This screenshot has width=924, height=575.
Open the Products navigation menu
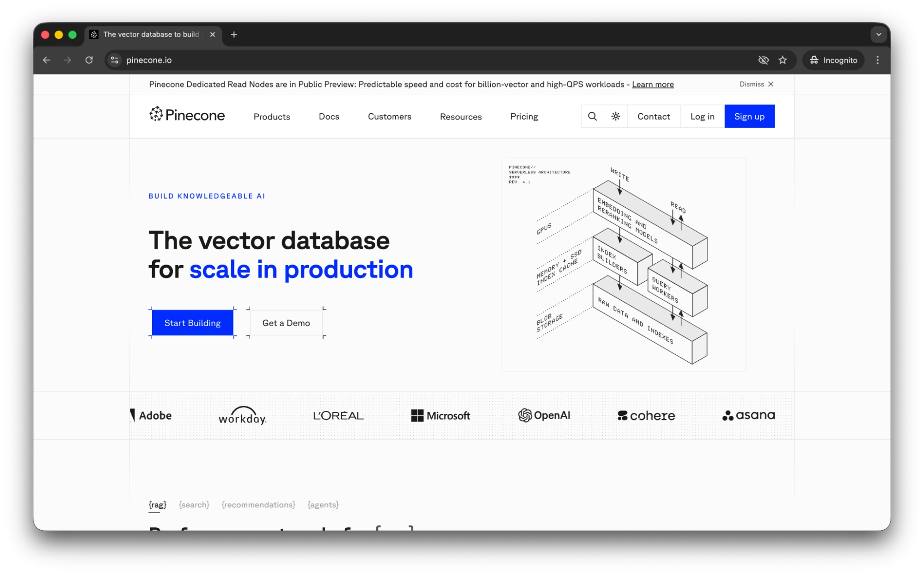click(x=272, y=117)
